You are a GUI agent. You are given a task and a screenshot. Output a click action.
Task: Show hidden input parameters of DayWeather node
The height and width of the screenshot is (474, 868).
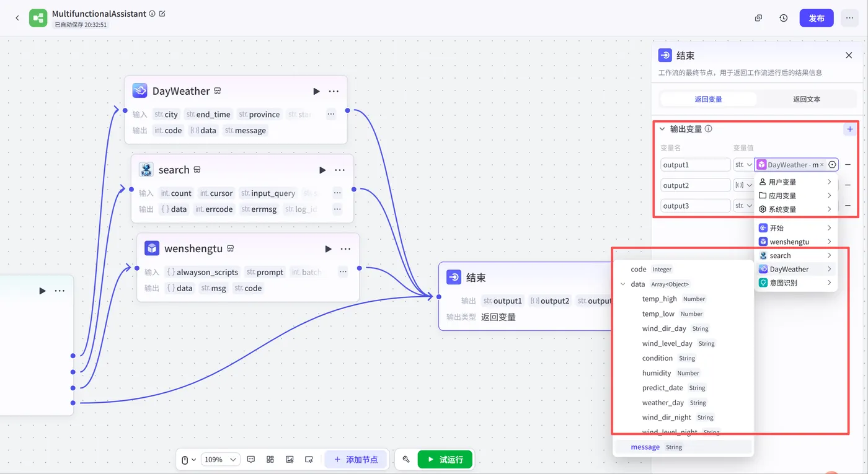tap(331, 114)
